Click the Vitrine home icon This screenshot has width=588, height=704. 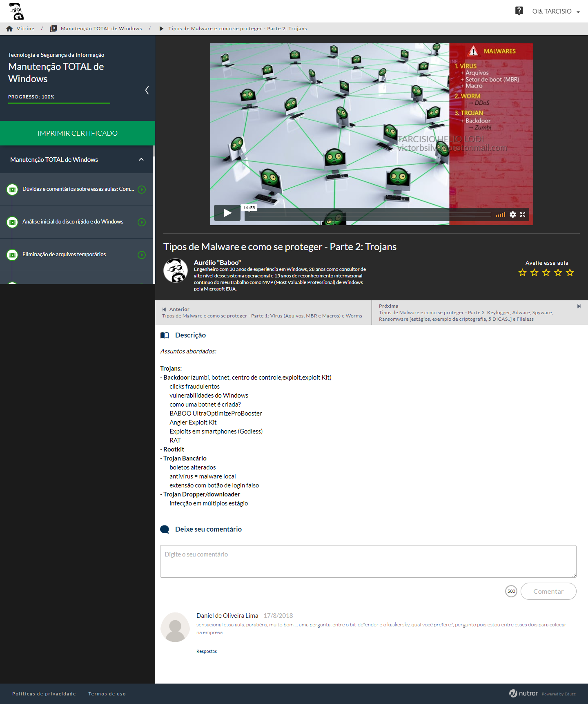(x=9, y=29)
